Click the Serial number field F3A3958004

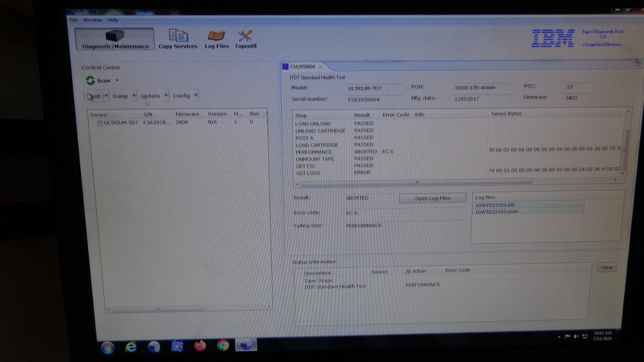pyautogui.click(x=374, y=100)
